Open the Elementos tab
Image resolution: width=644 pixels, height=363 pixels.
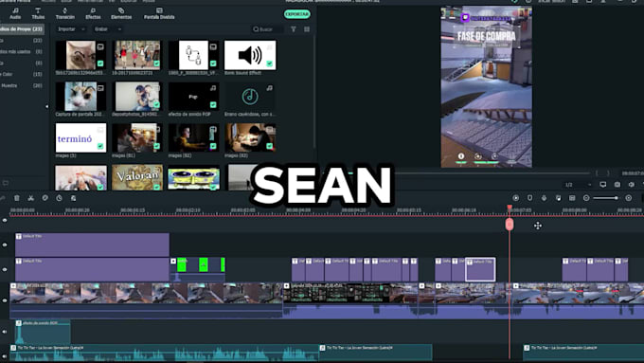(121, 13)
